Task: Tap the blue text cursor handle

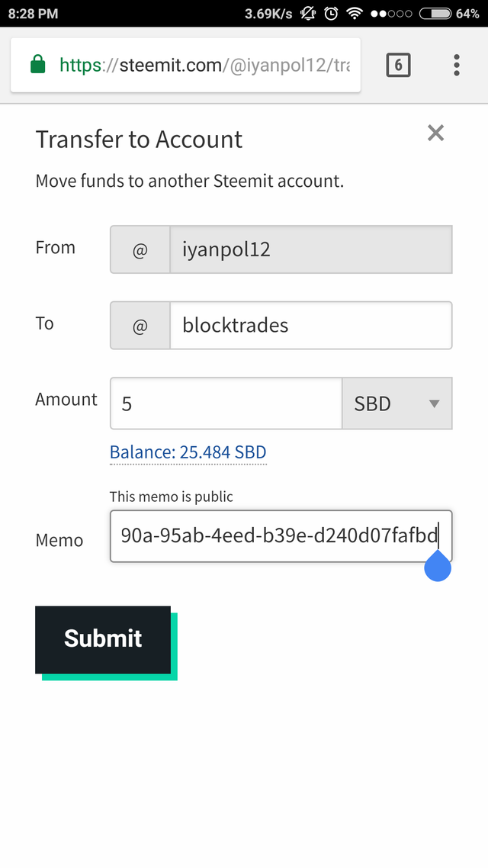Action: pyautogui.click(x=438, y=567)
